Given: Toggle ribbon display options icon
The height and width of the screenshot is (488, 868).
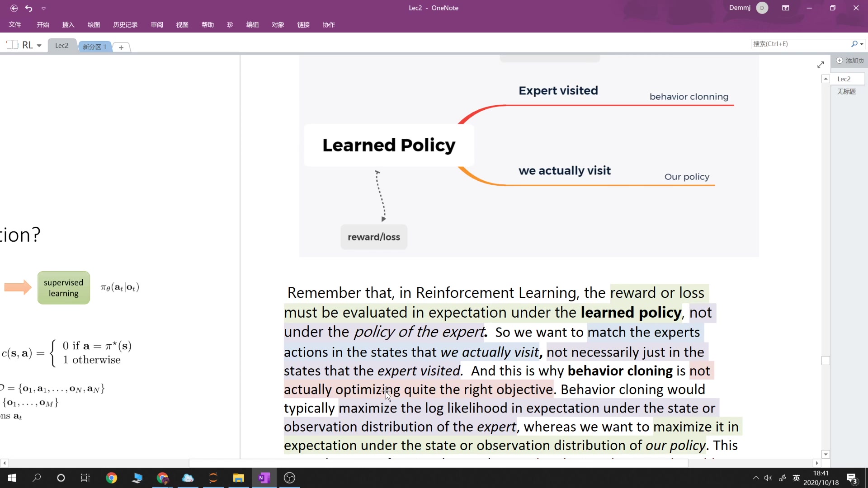Looking at the screenshot, I should [x=786, y=8].
